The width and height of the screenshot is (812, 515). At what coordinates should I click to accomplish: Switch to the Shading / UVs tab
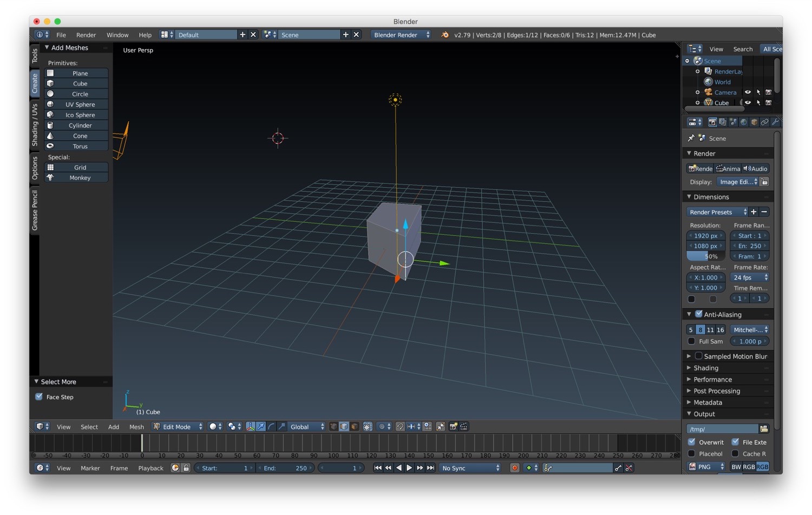pos(35,125)
